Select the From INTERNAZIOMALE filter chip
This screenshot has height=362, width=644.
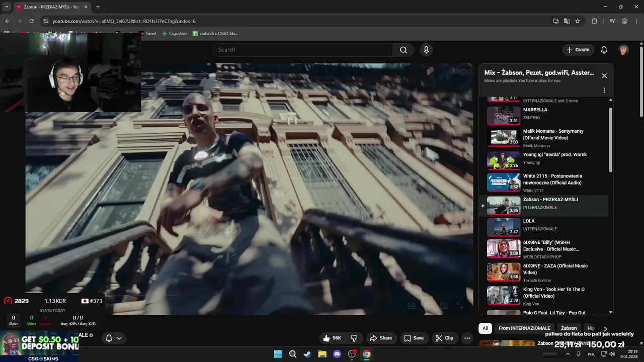524,328
